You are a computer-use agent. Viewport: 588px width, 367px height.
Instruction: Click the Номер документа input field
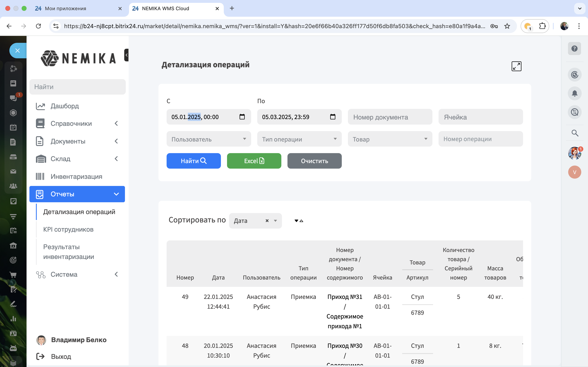(x=390, y=117)
